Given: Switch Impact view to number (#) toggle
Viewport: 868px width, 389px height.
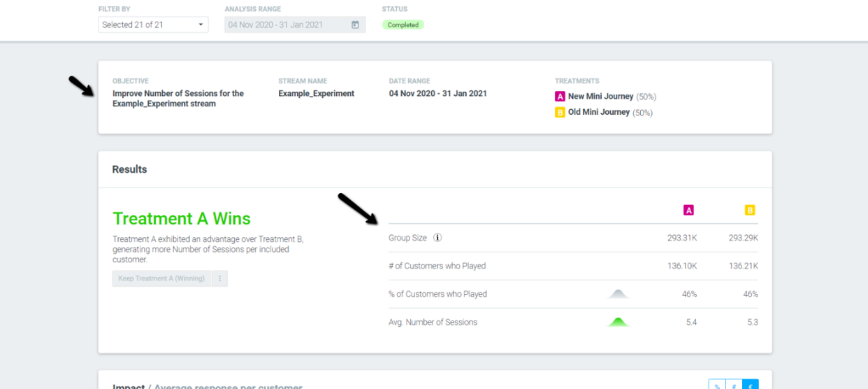Looking at the screenshot, I should pos(734,386).
